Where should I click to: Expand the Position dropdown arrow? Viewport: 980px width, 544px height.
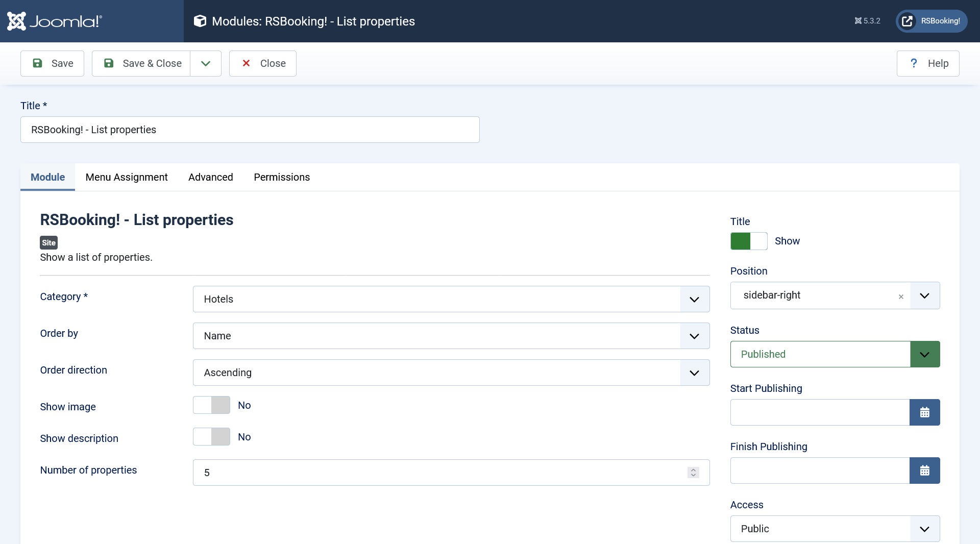pos(924,295)
